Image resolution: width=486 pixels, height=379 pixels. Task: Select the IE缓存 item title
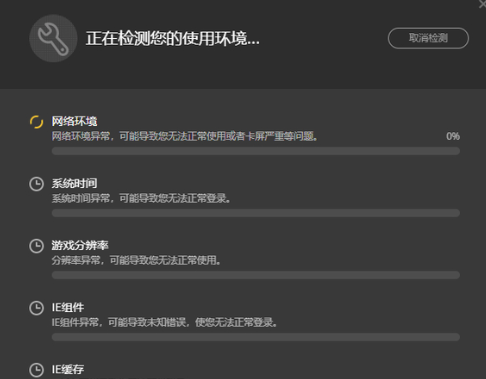[x=68, y=369]
